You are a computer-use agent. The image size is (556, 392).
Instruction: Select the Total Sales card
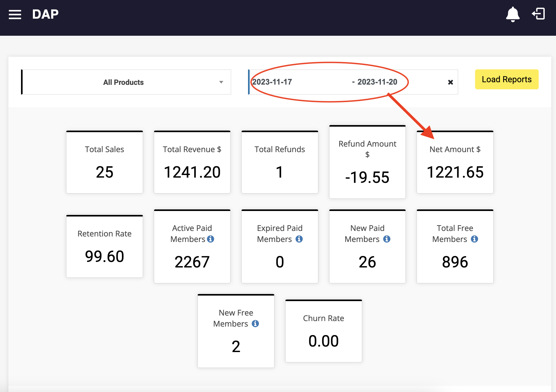(105, 162)
